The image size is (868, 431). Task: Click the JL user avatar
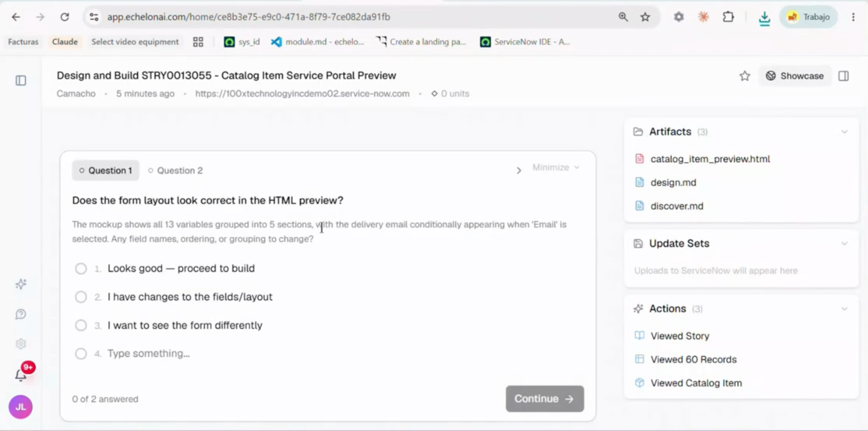pyautogui.click(x=21, y=407)
